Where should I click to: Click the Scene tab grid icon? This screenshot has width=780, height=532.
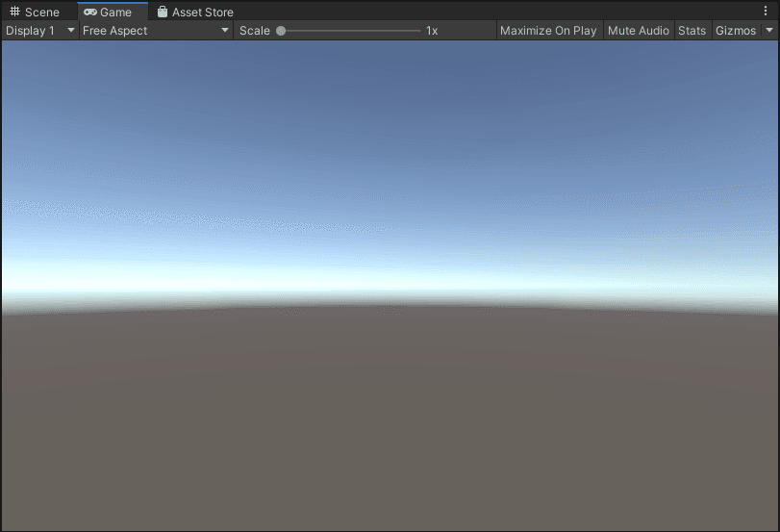15,12
